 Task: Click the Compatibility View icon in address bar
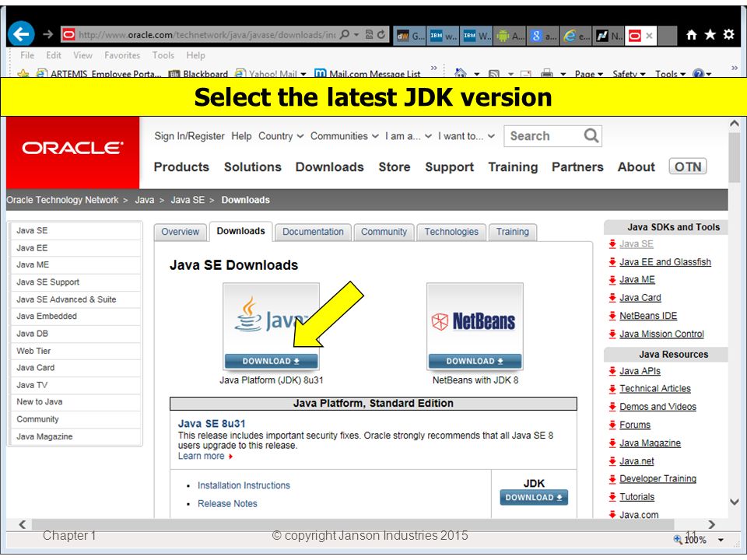(x=369, y=34)
